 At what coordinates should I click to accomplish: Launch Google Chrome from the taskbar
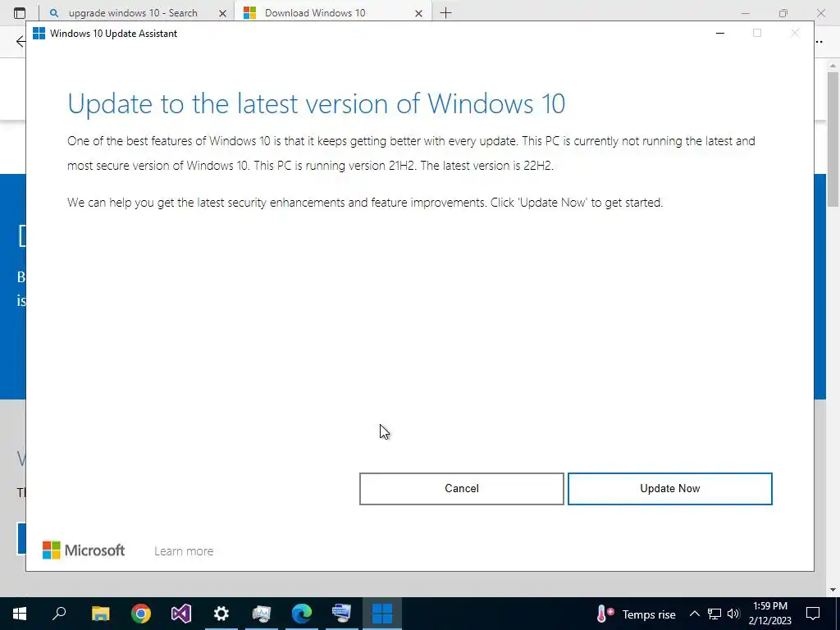pos(141,614)
